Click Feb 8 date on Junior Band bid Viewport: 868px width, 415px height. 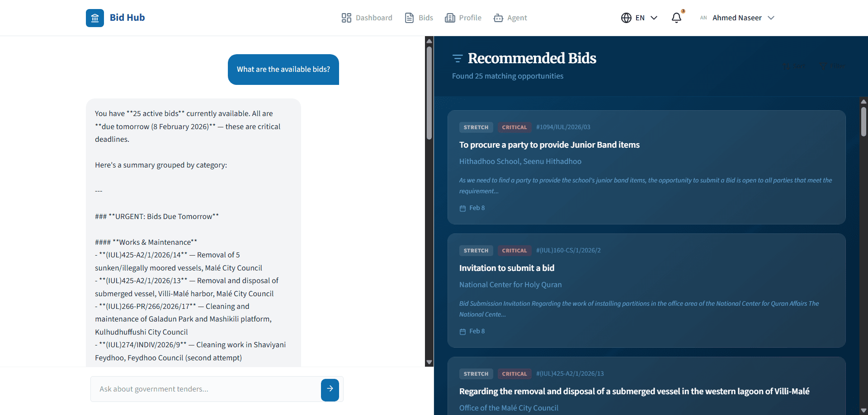tap(477, 208)
